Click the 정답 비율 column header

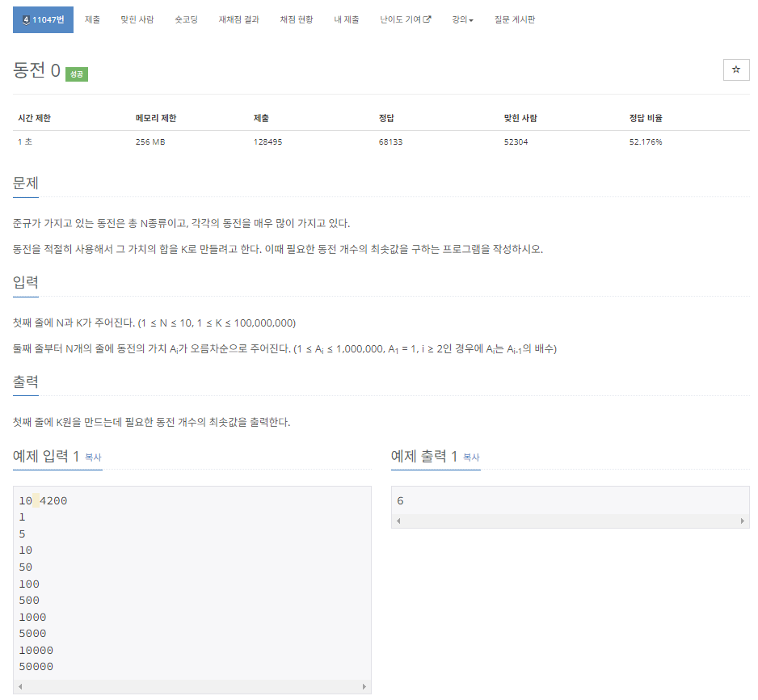click(646, 118)
